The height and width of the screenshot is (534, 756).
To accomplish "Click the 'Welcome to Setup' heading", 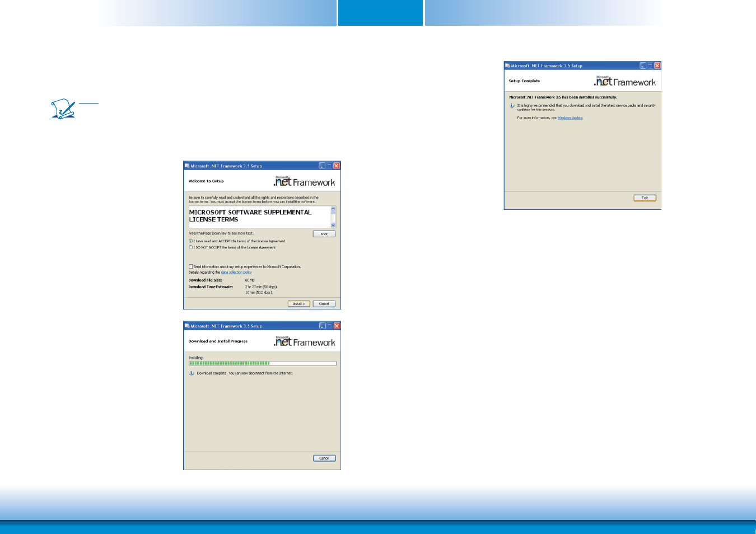I will tap(206, 181).
